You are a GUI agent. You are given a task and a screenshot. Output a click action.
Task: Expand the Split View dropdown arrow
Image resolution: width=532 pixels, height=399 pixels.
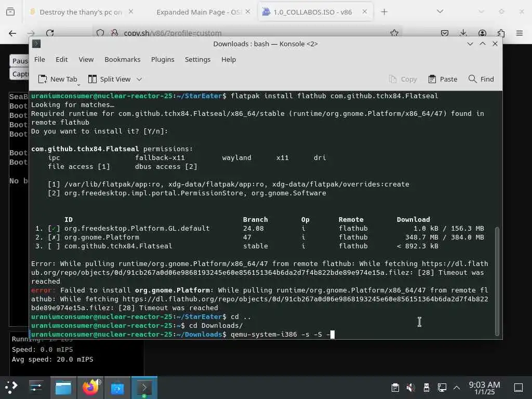coord(139,79)
